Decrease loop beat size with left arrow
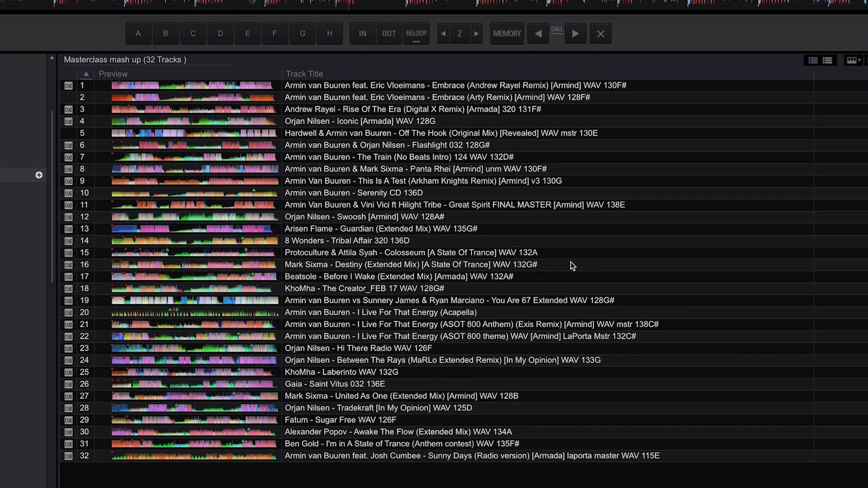Image resolution: width=868 pixels, height=488 pixels. 443,33
